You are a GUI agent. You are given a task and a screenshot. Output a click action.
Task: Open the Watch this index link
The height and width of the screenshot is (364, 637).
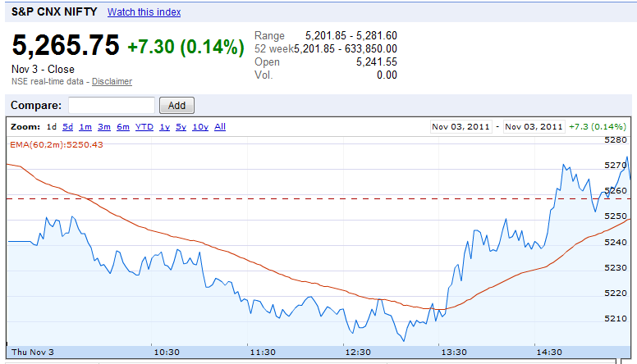144,12
